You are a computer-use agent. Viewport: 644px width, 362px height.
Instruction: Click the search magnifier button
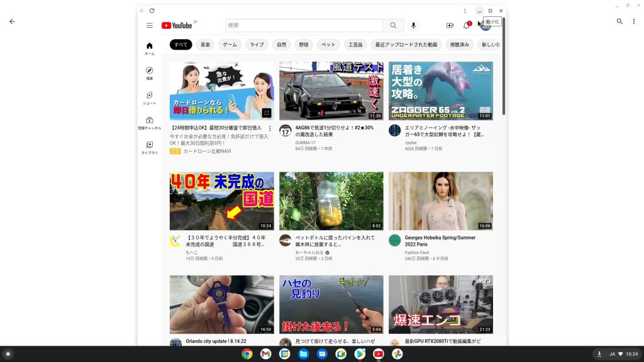[393, 26]
